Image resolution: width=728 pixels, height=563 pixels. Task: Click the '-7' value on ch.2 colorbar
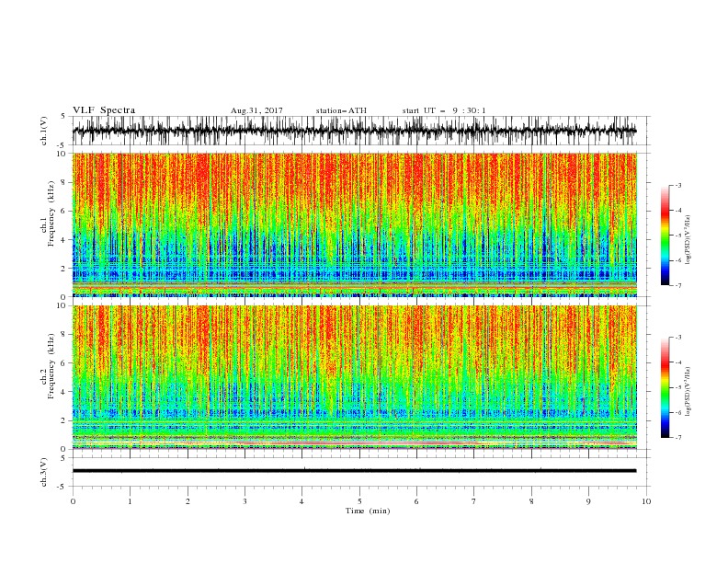[x=678, y=437]
